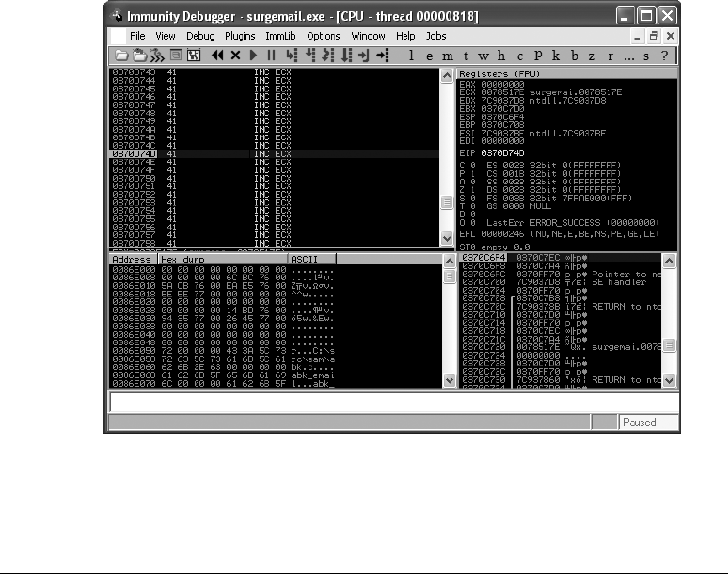
Task: Click the Step into icon
Action: 292,56
